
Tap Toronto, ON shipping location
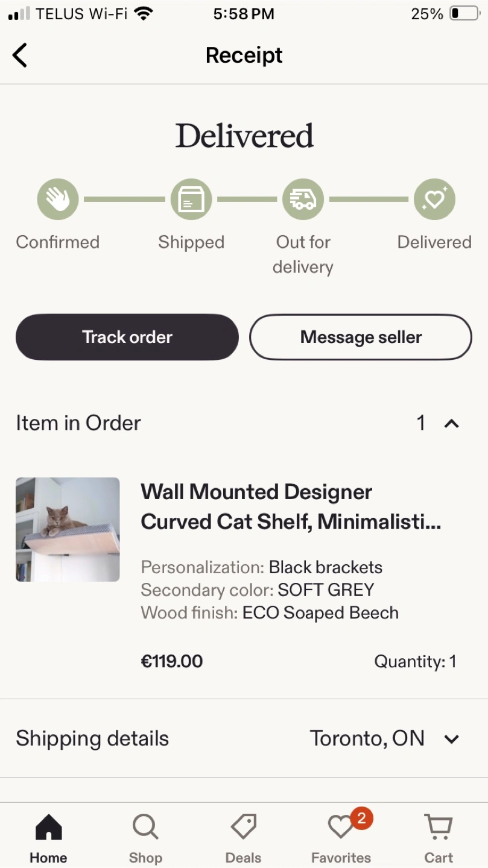[x=367, y=738]
